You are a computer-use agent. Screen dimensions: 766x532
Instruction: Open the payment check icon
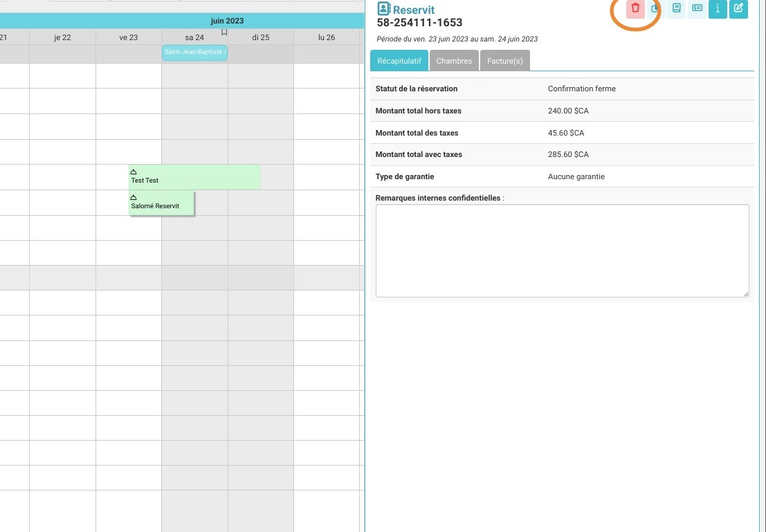point(697,8)
